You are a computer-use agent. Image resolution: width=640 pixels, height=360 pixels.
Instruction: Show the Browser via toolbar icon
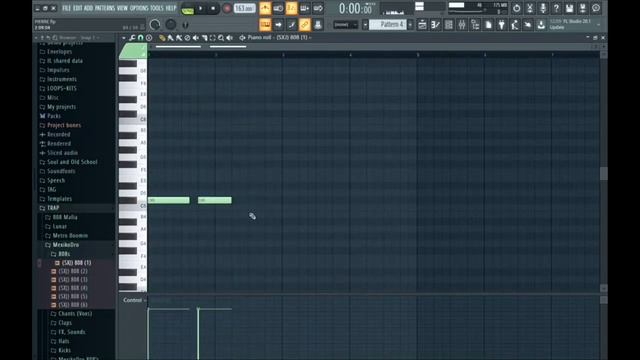(x=475, y=24)
